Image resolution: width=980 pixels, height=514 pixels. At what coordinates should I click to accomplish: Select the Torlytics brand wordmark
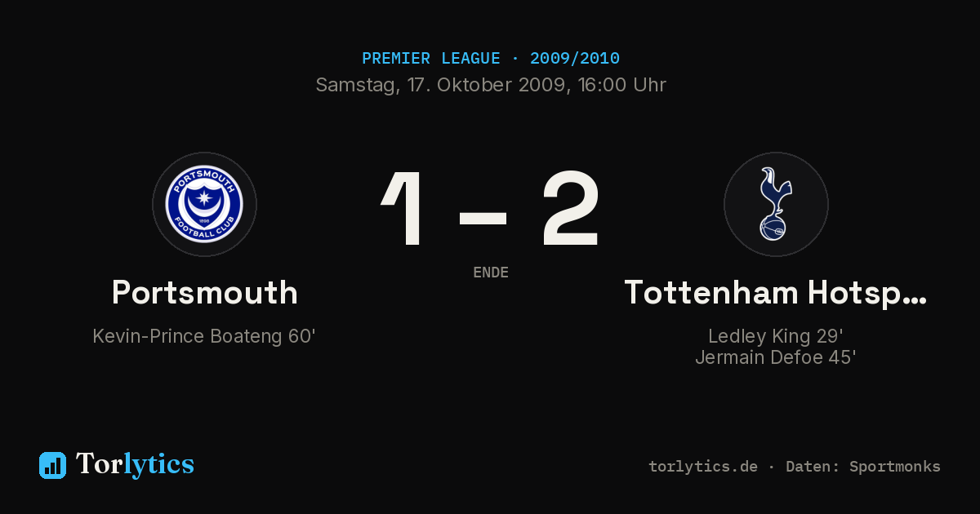135,464
